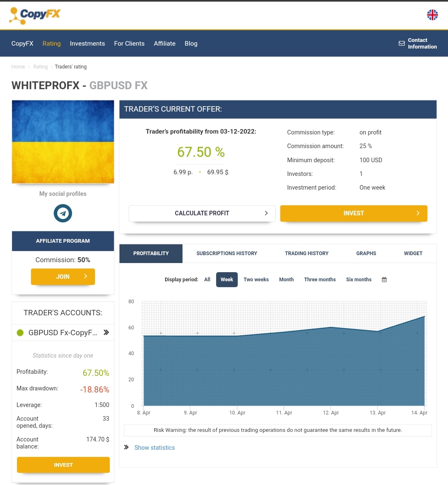The width and height of the screenshot is (448, 485).
Task: Click the Traders' rating breadcrumb text
Action: 71,67
